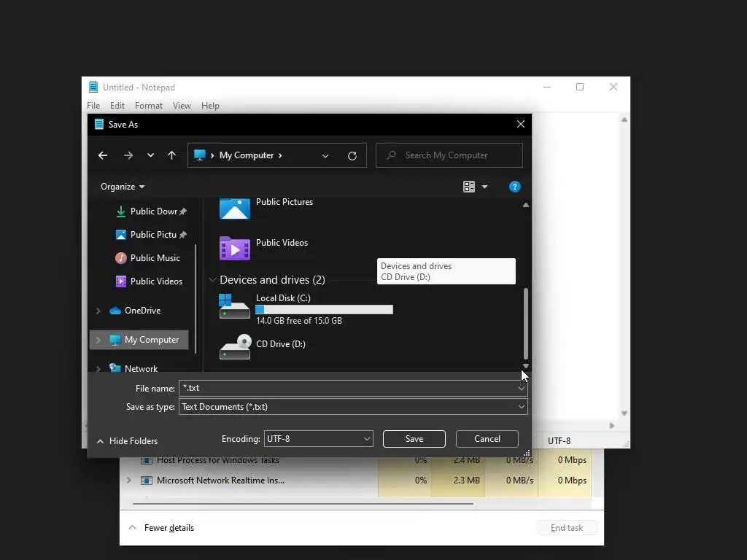747x560 pixels.
Task: Click Local Disk C capacity bar
Action: [x=325, y=309]
